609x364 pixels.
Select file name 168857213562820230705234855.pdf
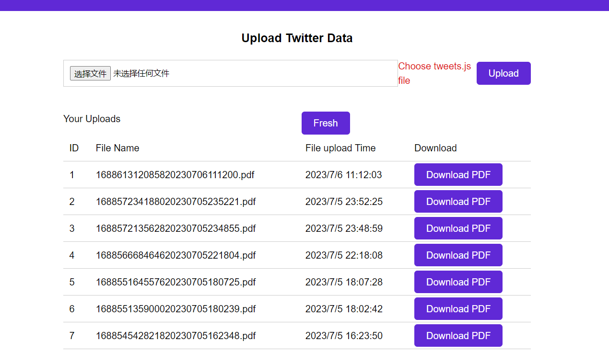(176, 228)
